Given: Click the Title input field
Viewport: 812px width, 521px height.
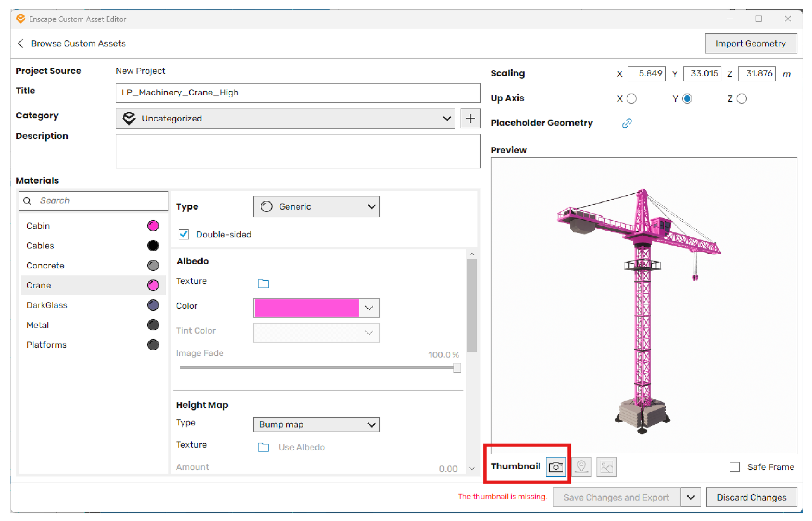Looking at the screenshot, I should pyautogui.click(x=298, y=93).
